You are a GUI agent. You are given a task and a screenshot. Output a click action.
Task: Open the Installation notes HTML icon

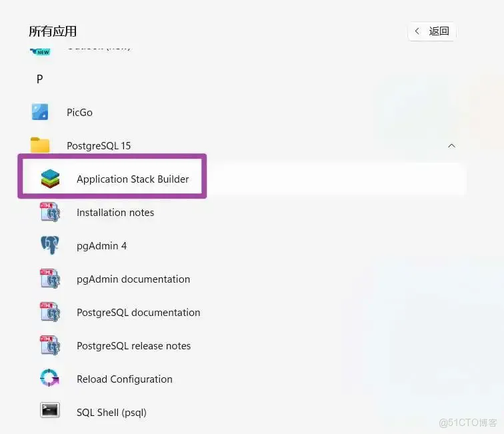click(x=50, y=212)
